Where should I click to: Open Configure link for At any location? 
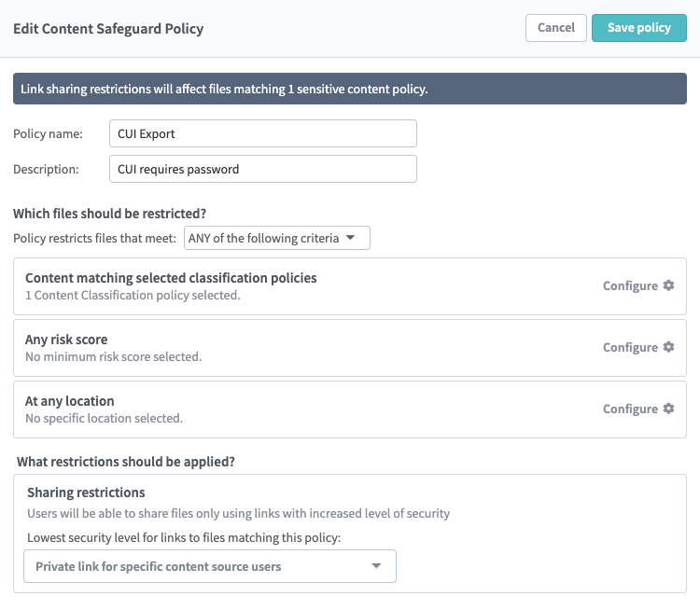(631, 409)
